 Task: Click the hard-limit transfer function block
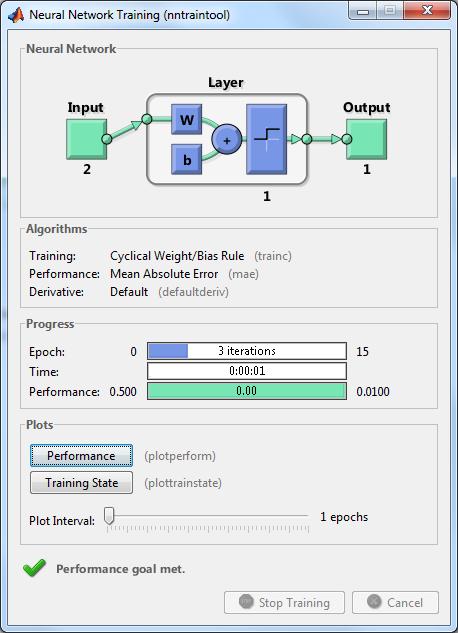point(267,139)
